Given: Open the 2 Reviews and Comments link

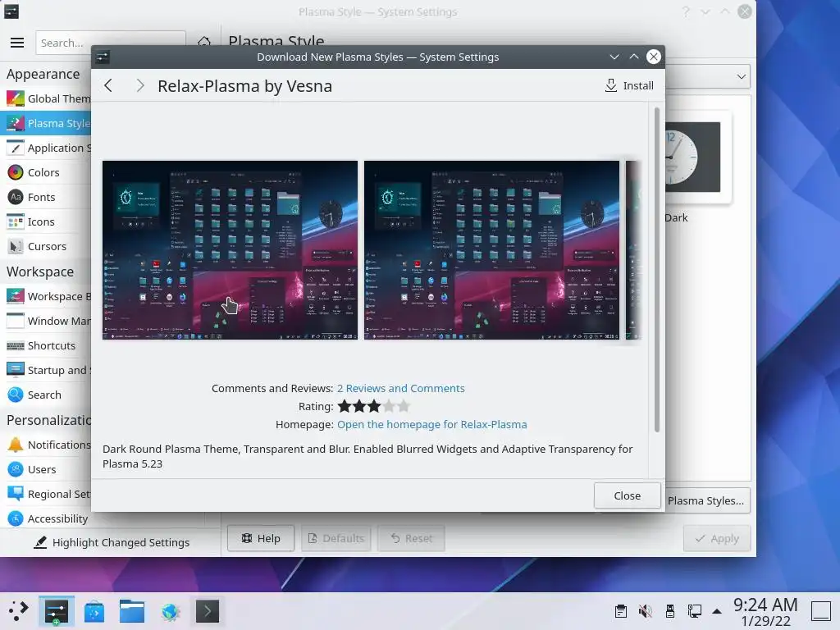Looking at the screenshot, I should click(x=400, y=388).
